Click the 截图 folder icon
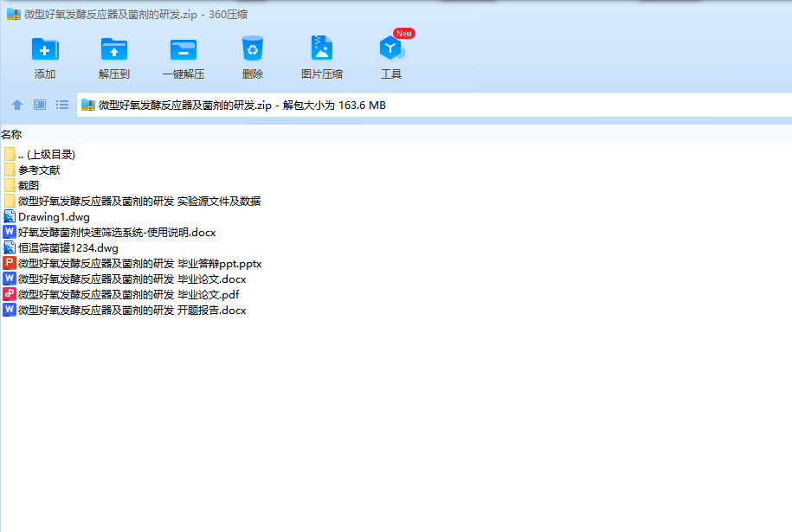The image size is (792, 532). [x=10, y=185]
